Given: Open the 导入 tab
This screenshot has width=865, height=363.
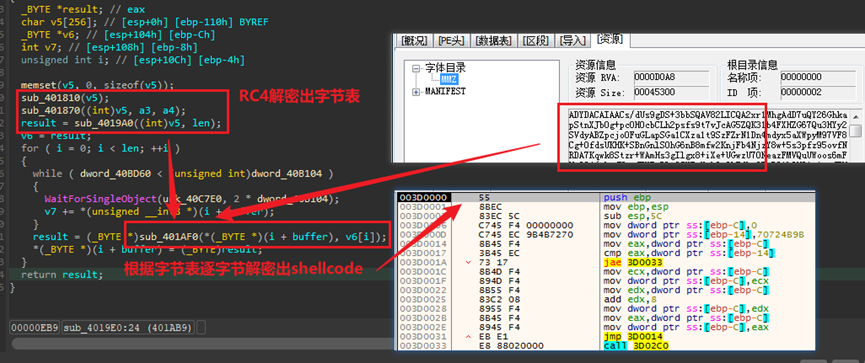Looking at the screenshot, I should [573, 41].
